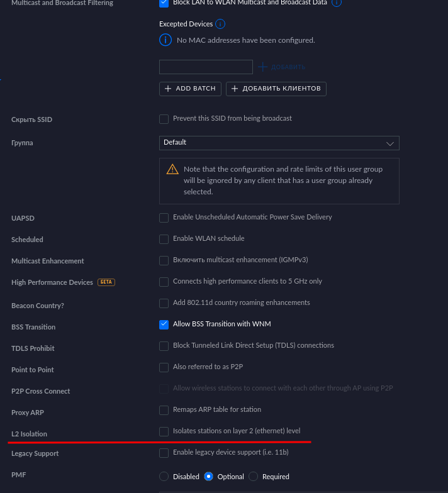Click the ADD BATCH button
This screenshot has width=448, height=493.
[x=190, y=89]
